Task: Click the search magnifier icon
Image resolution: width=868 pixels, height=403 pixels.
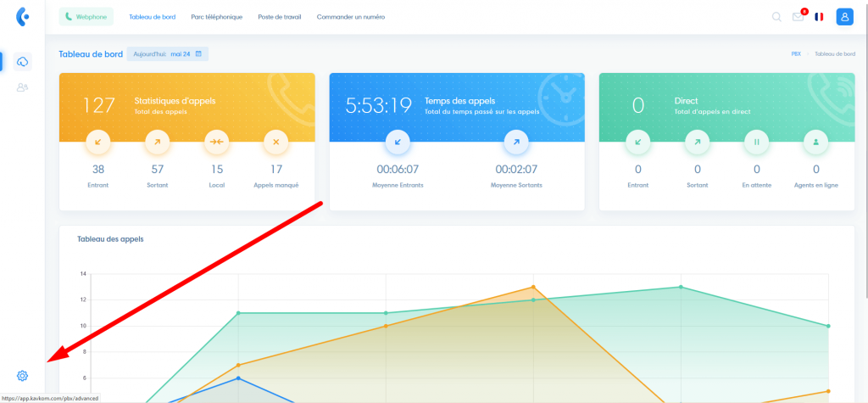Action: (776, 17)
